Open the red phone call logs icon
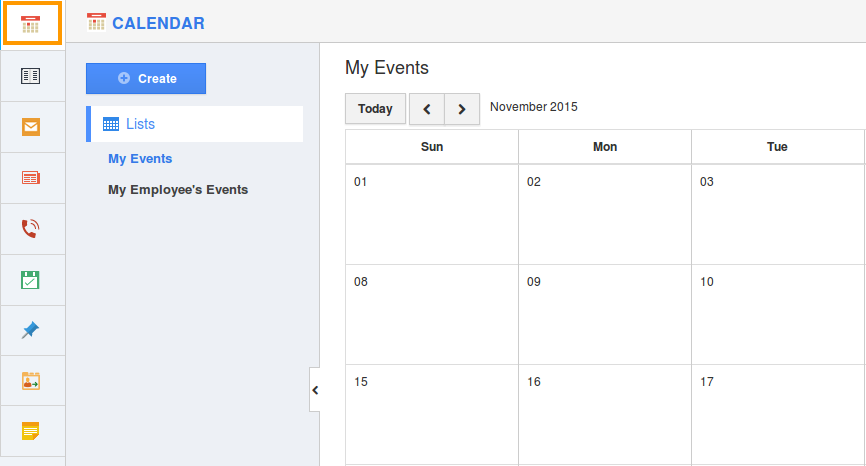 click(30, 229)
